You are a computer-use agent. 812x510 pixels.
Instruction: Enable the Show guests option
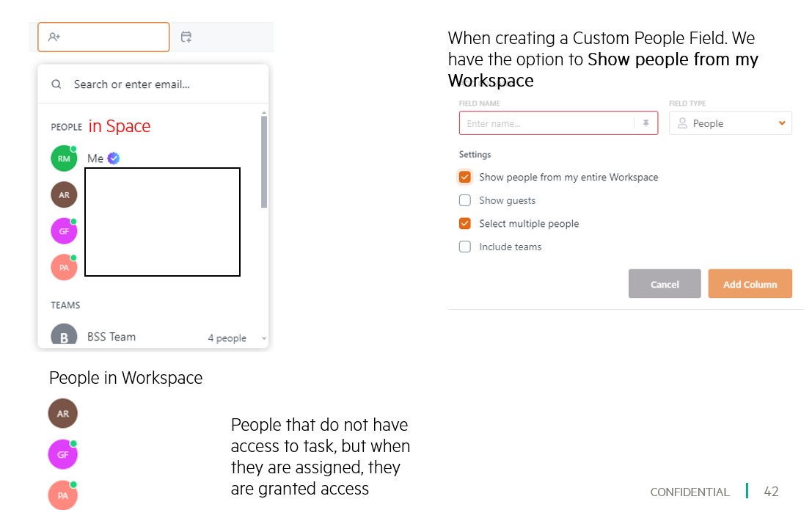464,200
